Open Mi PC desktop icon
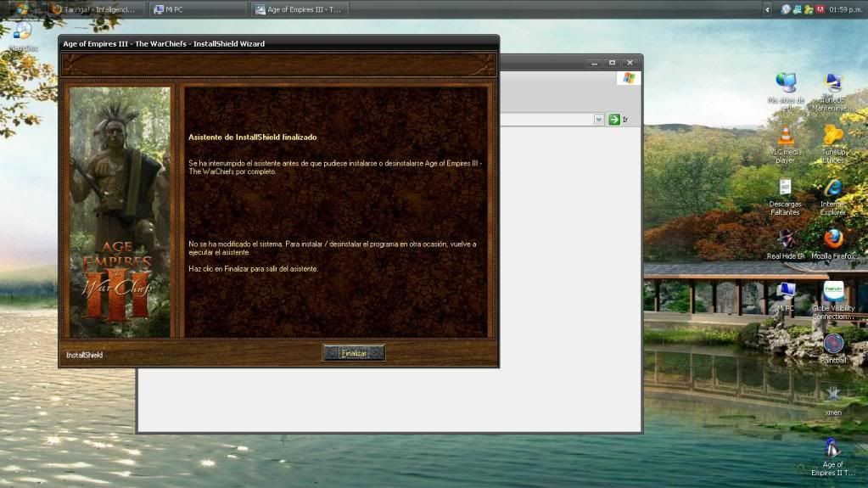Screen dimensions: 868x488 pos(785,297)
